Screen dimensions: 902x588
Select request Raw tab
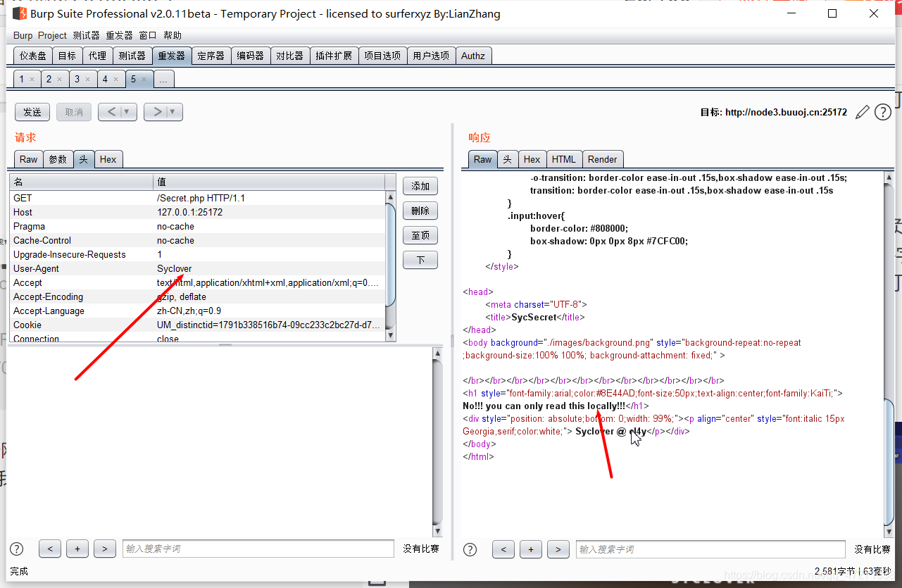[29, 159]
